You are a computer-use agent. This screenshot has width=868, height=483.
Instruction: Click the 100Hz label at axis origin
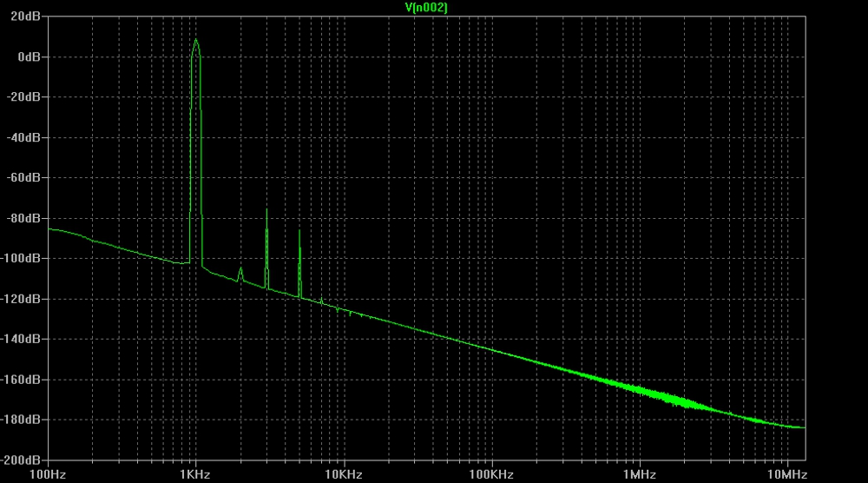click(48, 474)
